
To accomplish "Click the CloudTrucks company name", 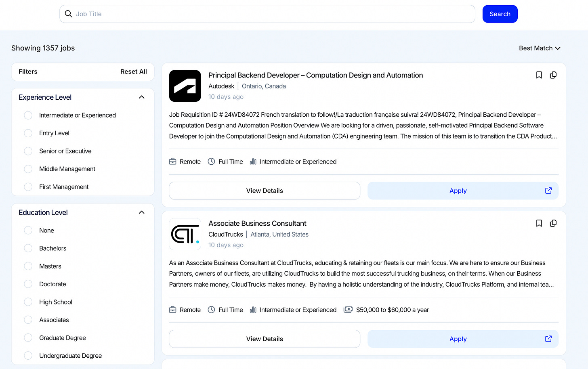I will coord(226,234).
